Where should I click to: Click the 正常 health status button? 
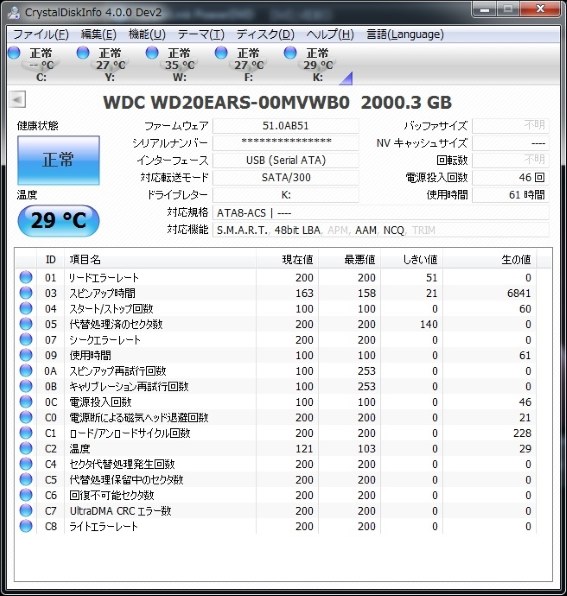tap(59, 160)
